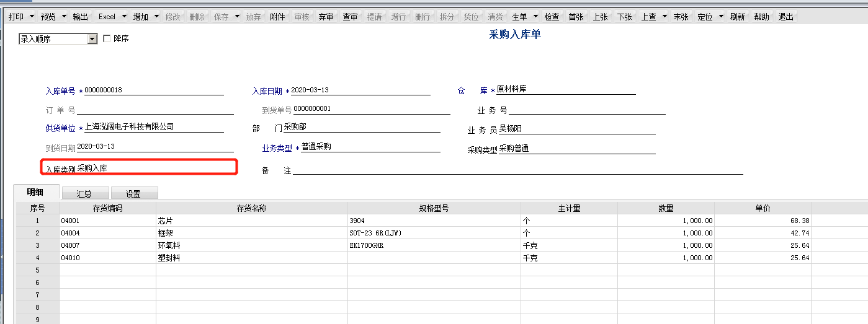Open the 录入顺序 sort order combo box
This screenshot has width=868, height=324.
tap(58, 39)
